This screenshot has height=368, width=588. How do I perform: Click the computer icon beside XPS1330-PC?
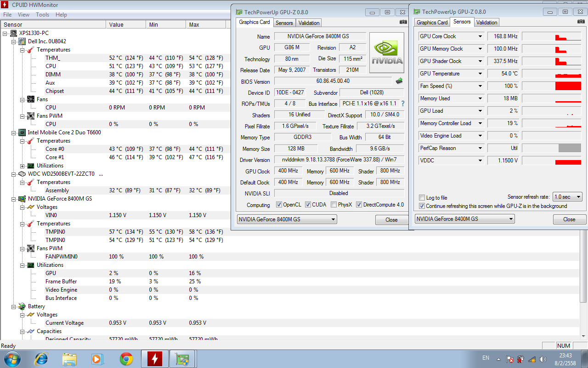tap(14, 33)
